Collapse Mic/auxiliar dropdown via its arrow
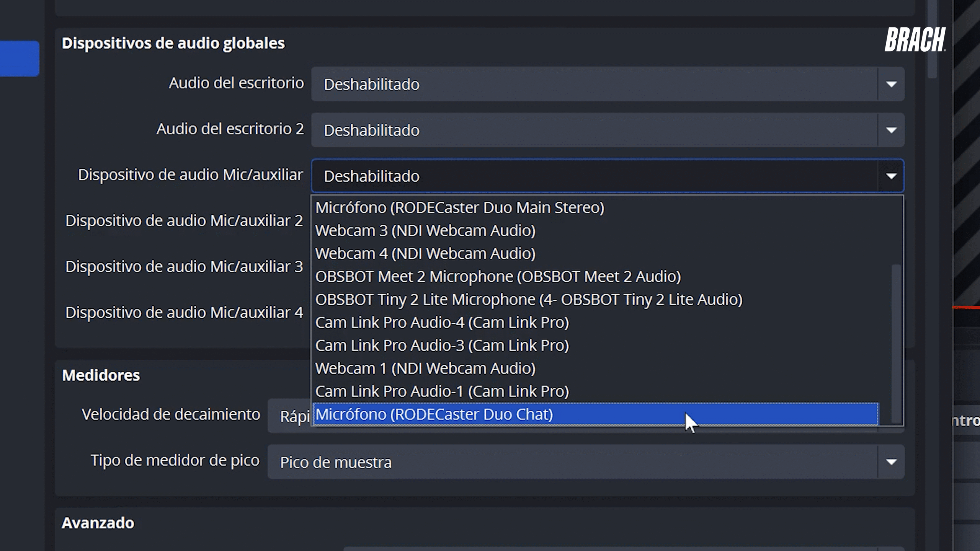 point(891,176)
